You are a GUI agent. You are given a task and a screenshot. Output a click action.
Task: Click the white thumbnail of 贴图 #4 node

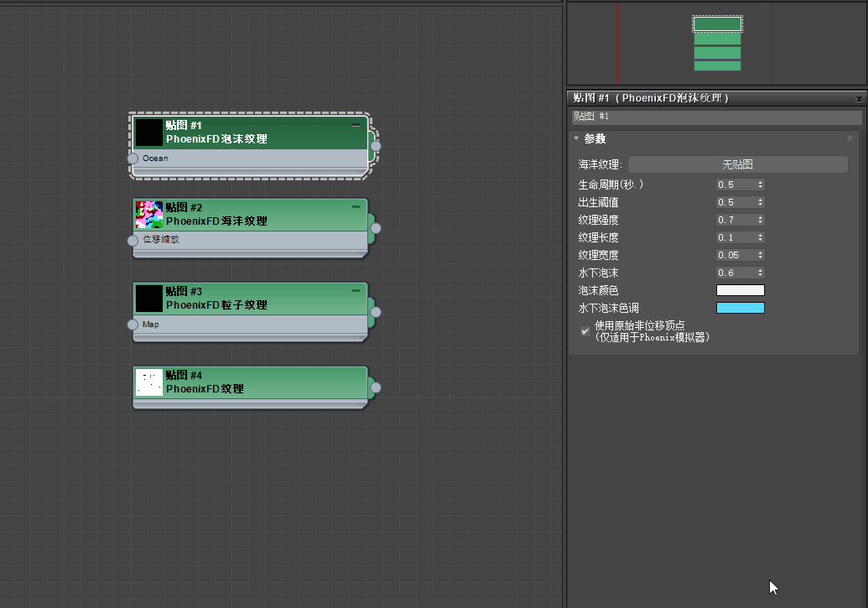pos(149,382)
